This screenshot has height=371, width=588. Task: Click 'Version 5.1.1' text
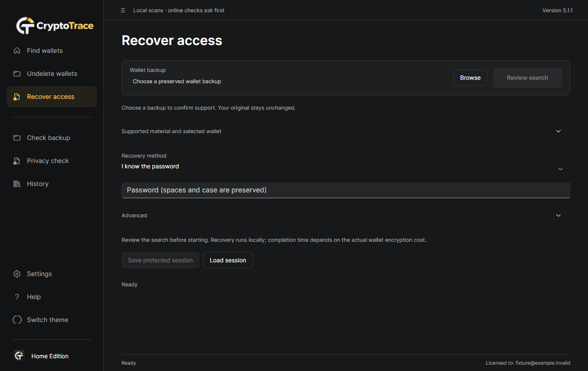click(558, 10)
